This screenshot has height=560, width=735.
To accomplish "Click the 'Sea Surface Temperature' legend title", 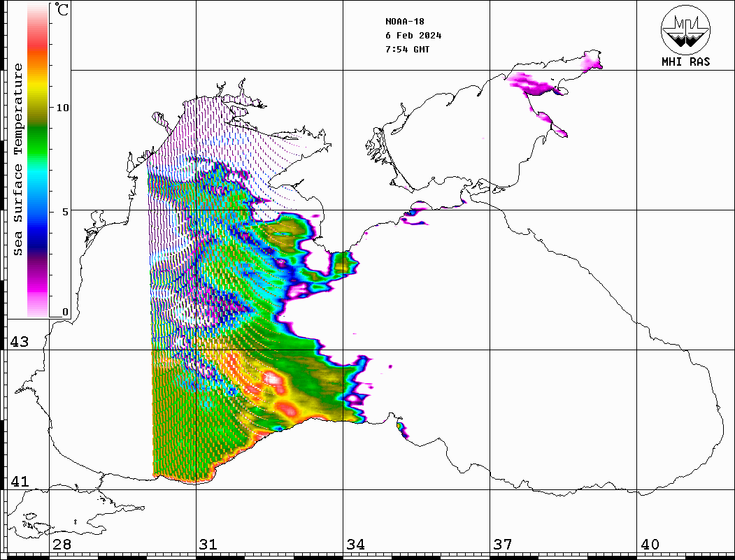I will [x=18, y=159].
